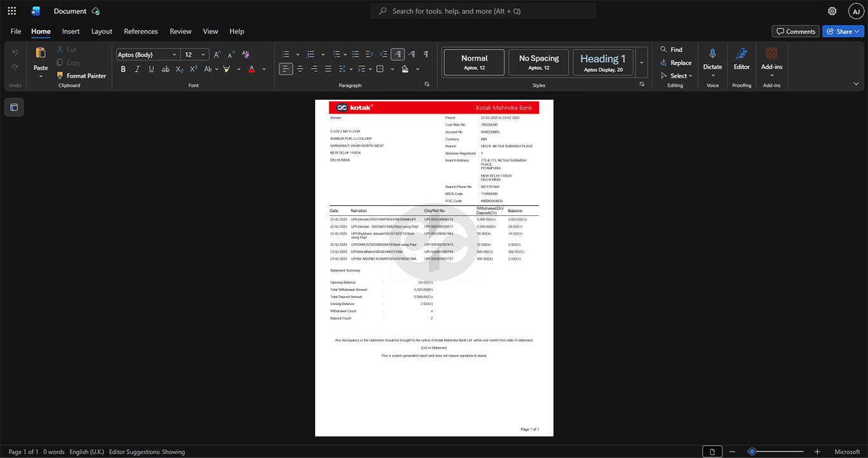The width and height of the screenshot is (868, 458).
Task: Toggle Underline formatting
Action: point(151,69)
